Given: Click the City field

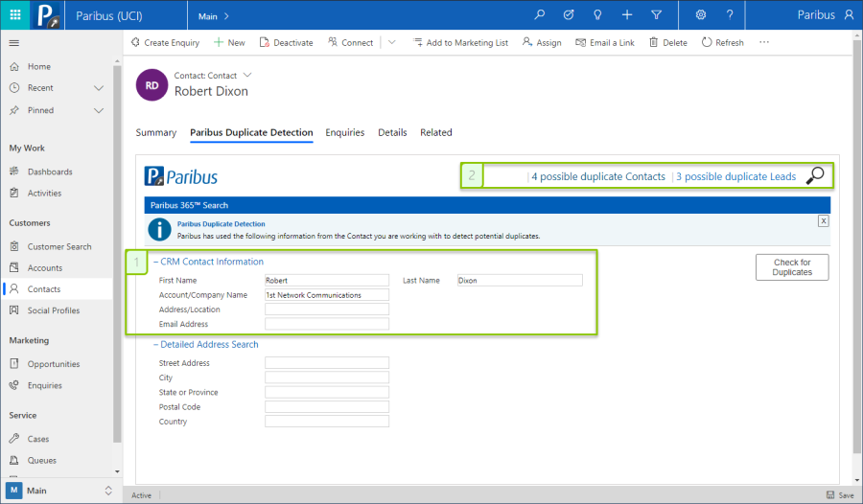Looking at the screenshot, I should (x=327, y=378).
